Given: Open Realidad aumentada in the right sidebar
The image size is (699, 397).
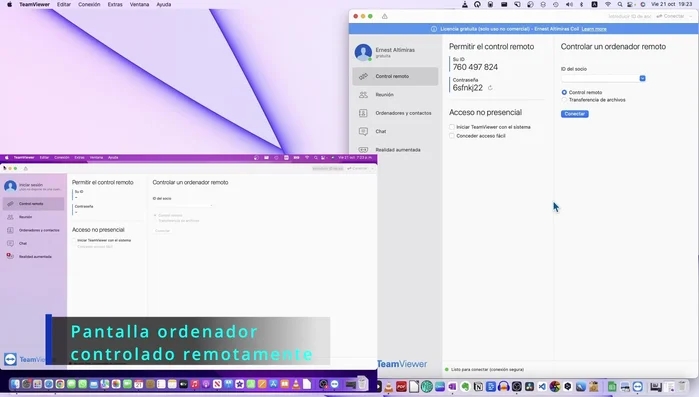Looking at the screenshot, I should click(x=395, y=150).
